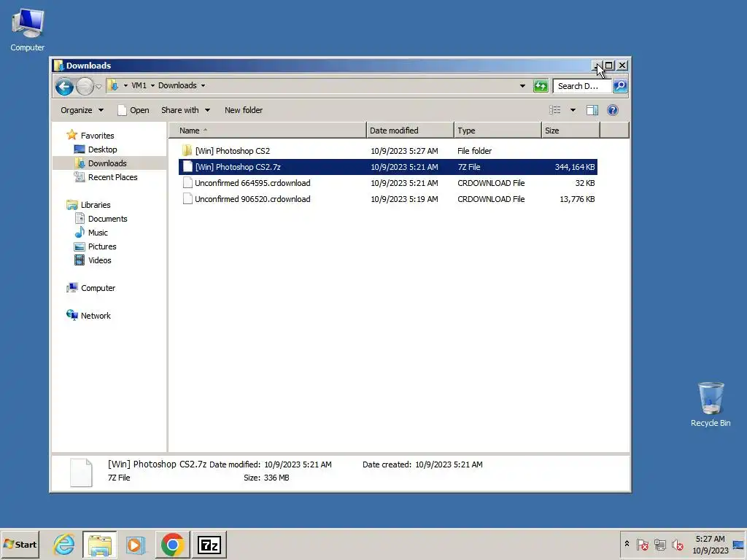Click the 344,164 KB size cell
Image resolution: width=747 pixels, height=560 pixels.
coord(575,167)
